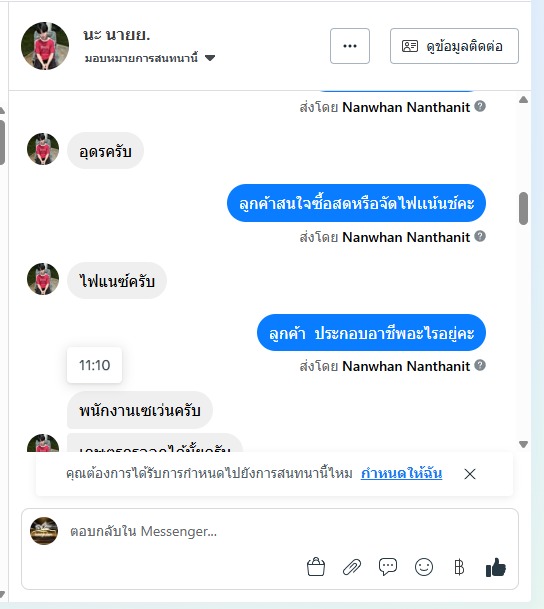Viewport: 544px width, 609px height.
Task: Open the three-dots more options button
Action: coord(350,46)
